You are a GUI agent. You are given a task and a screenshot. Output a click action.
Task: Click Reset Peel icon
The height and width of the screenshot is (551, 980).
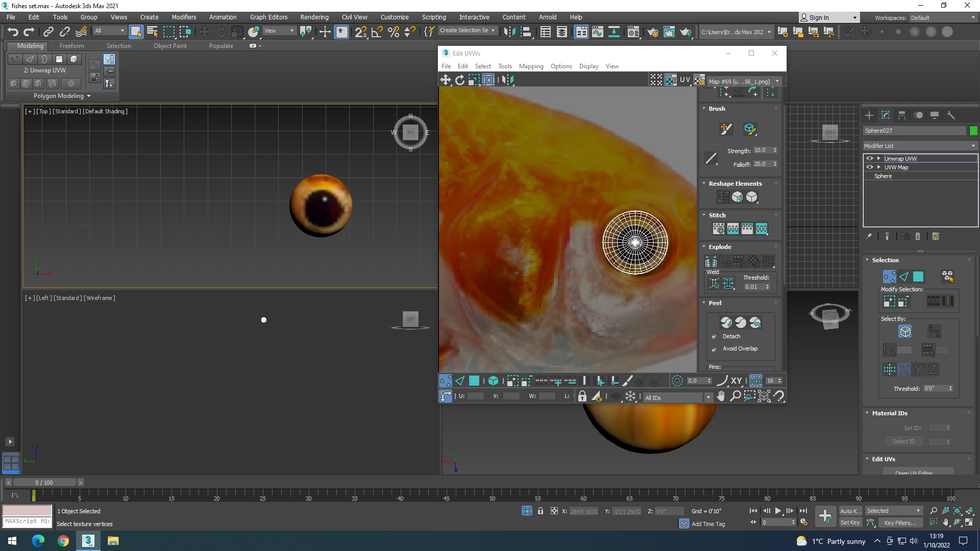[x=755, y=322]
